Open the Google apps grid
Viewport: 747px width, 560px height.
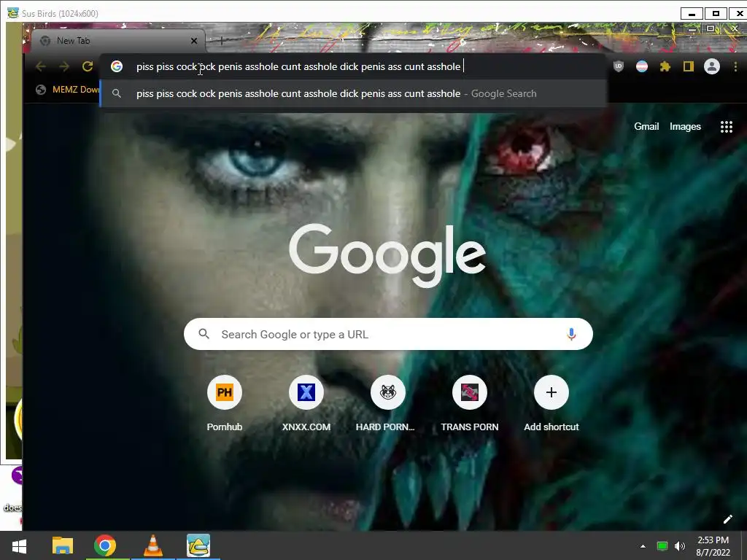coord(726,127)
